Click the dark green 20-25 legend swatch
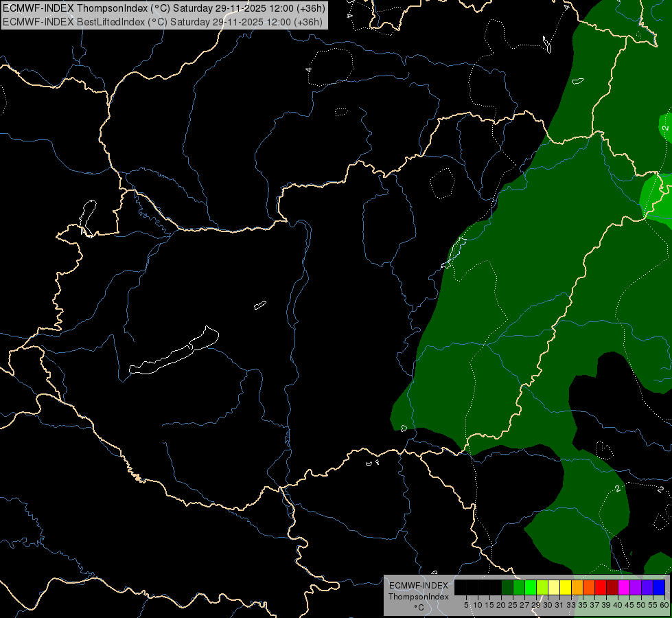 point(507,587)
